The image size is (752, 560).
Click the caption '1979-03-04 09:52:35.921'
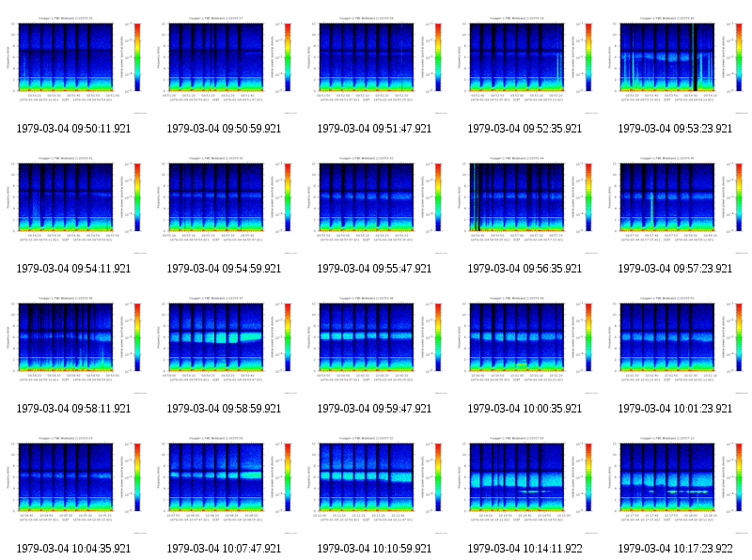tap(525, 129)
